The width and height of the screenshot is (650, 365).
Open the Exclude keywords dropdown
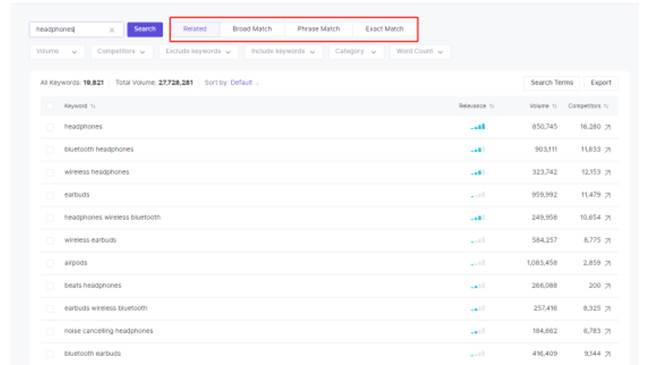(198, 52)
